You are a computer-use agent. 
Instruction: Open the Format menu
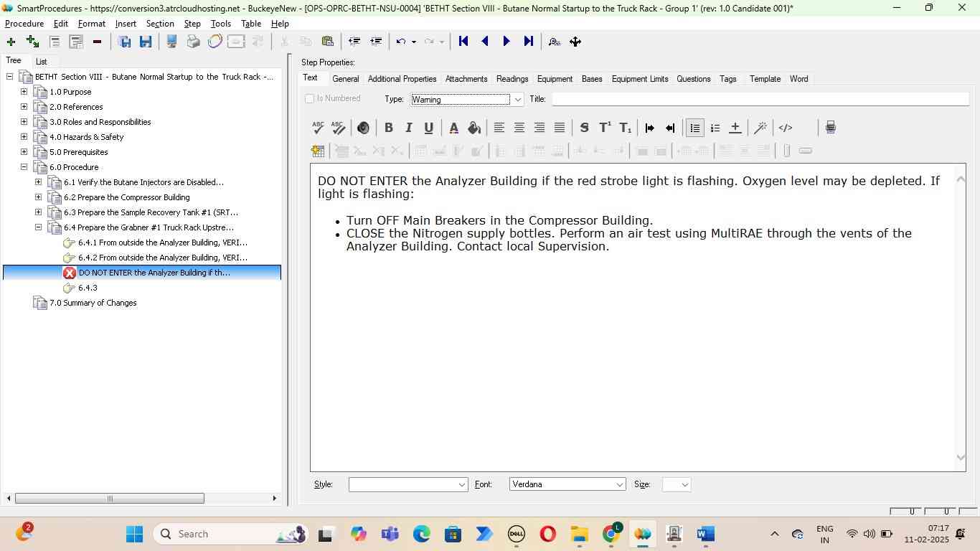[92, 24]
